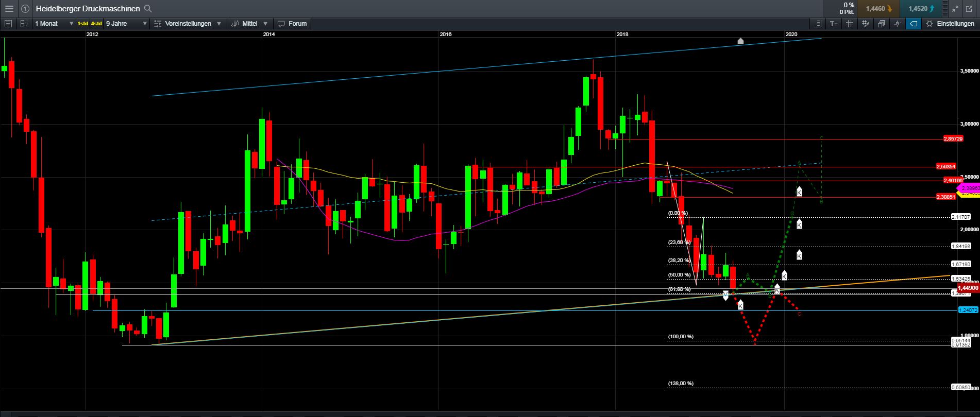Click the 2018 year label on the time axis
This screenshot has height=417, width=980.
622,34
